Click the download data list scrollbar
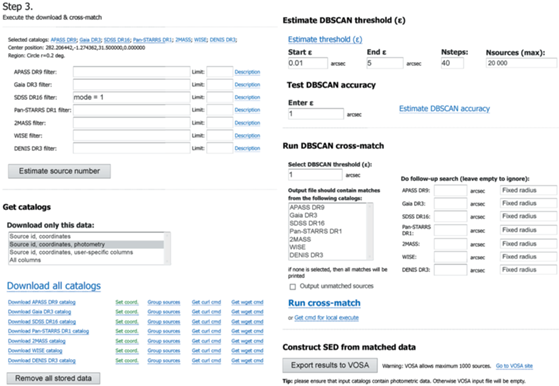The height and width of the screenshot is (386, 559). point(167,248)
